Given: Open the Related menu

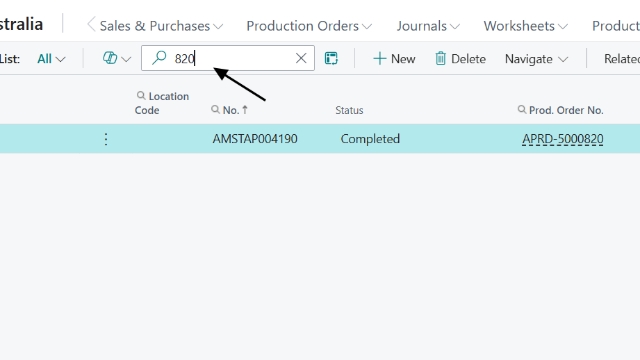Looking at the screenshot, I should pos(622,59).
